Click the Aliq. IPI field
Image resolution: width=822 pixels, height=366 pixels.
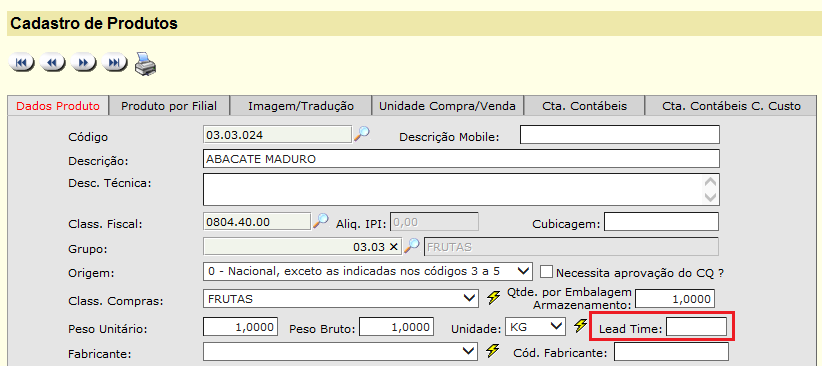[435, 222]
